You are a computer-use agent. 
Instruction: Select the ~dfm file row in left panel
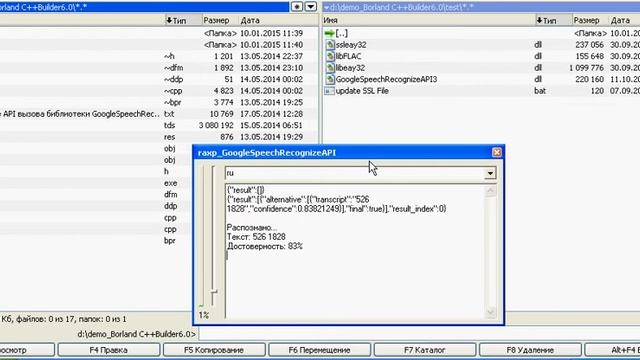tap(159, 68)
